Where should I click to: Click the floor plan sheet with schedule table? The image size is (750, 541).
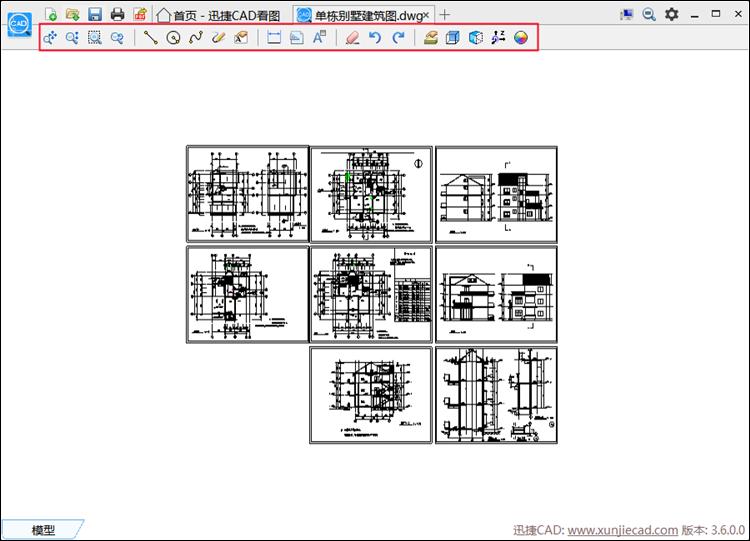pos(371,295)
